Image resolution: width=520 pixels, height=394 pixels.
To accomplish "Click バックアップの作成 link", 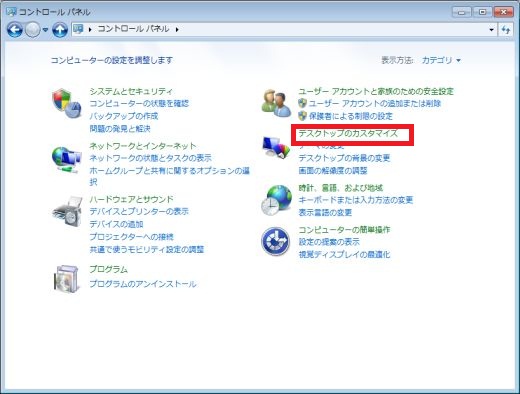I will pyautogui.click(x=124, y=116).
